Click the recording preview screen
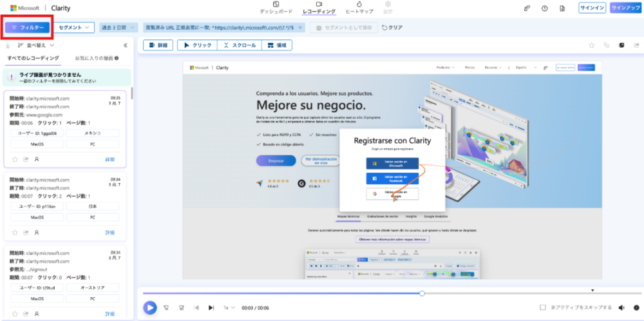 [x=392, y=171]
